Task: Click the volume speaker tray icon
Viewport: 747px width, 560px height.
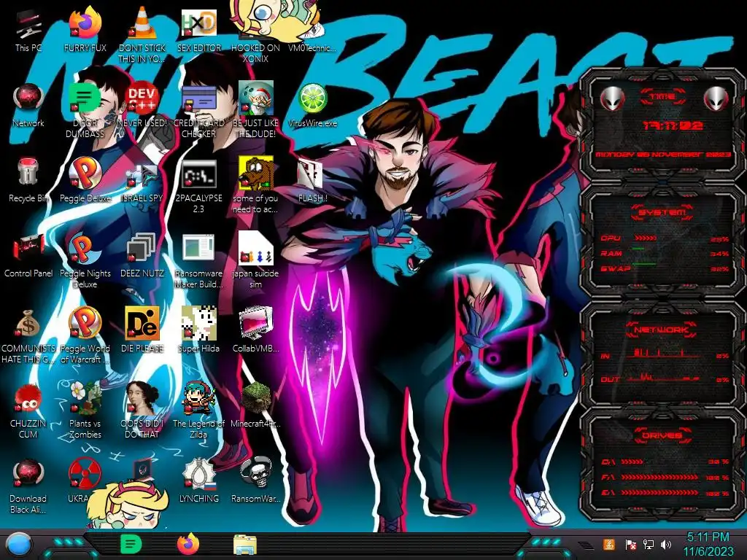Action: (x=666, y=544)
